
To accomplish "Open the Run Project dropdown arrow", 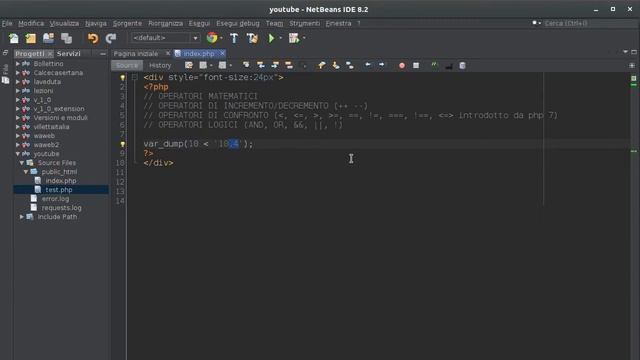I will pos(280,38).
